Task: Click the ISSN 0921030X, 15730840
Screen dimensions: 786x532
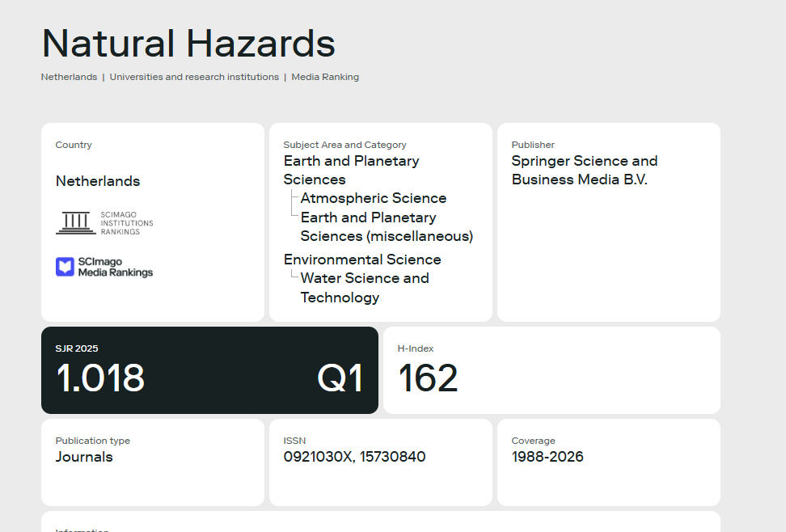Action: coord(354,457)
